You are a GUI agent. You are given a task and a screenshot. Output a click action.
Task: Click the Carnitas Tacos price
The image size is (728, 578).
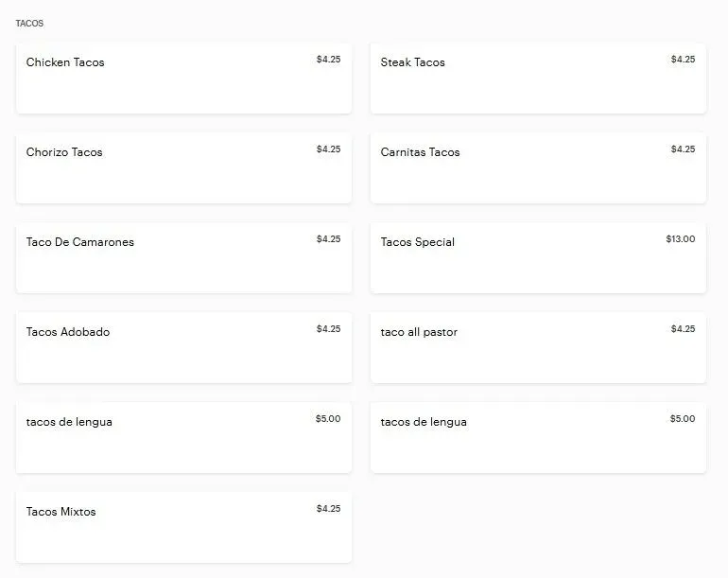click(683, 149)
